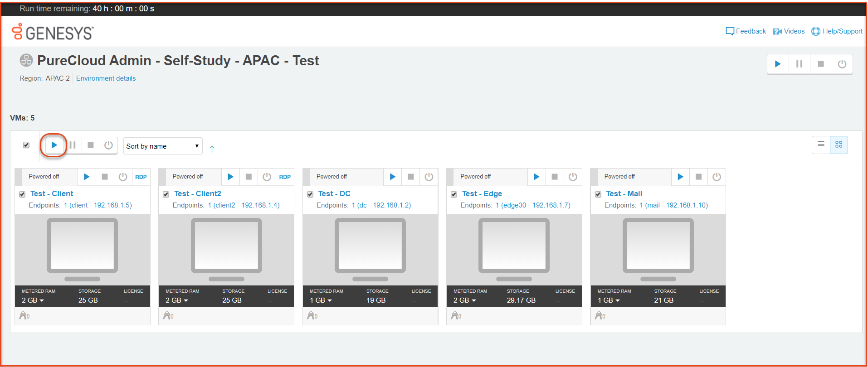Uncheck the Test - Client checkbox
The height and width of the screenshot is (367, 868).
click(x=22, y=194)
